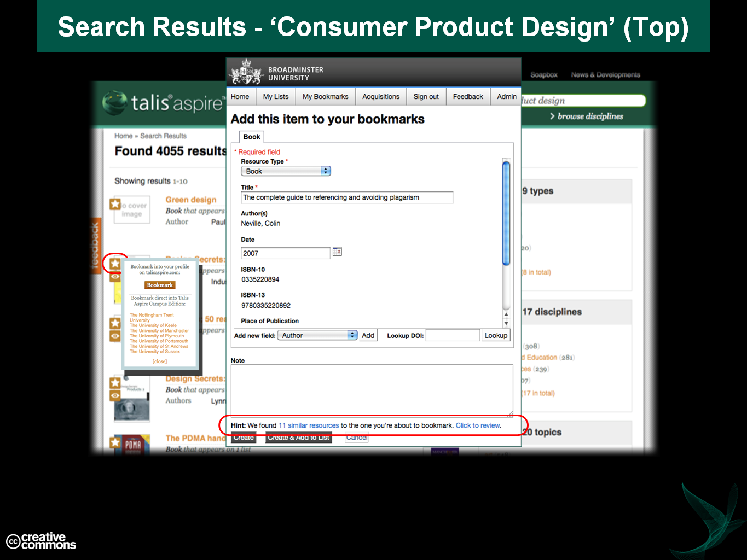The width and height of the screenshot is (747, 560).
Task: Click the calendar icon beside the Date field
Action: click(337, 252)
